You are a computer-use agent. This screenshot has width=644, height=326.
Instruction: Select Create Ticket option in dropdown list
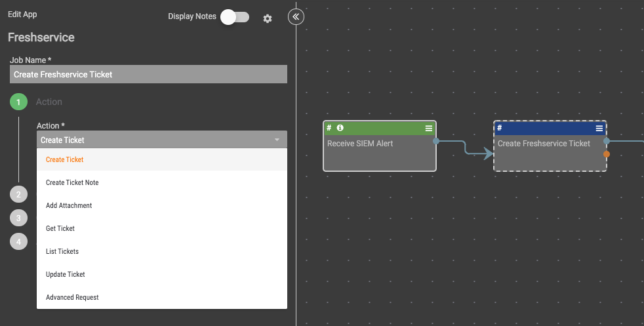(x=162, y=159)
